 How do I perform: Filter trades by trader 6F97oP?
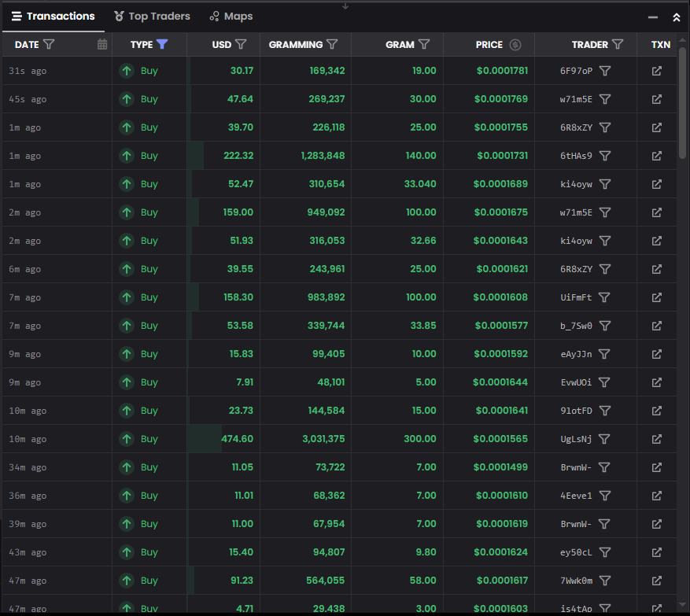tap(606, 71)
